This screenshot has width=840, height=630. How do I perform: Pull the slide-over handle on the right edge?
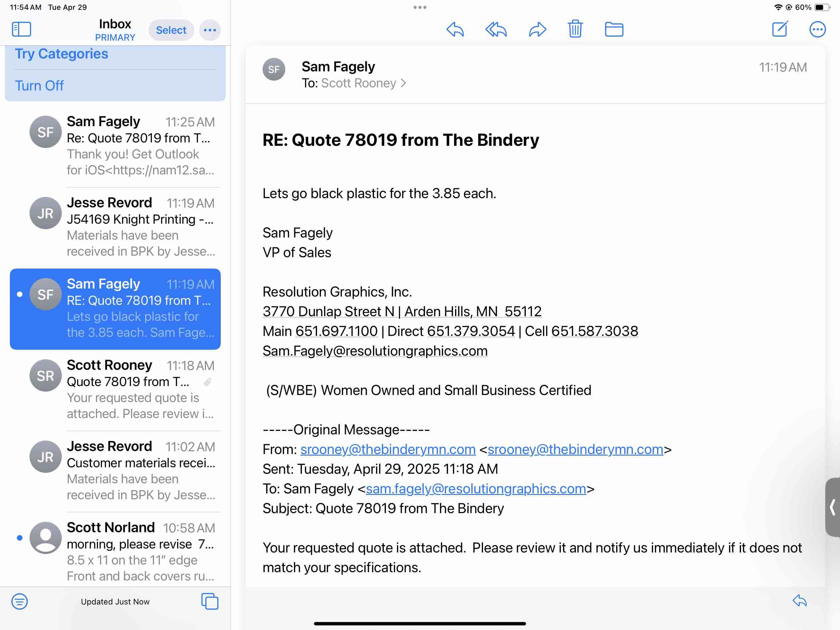[x=832, y=507]
